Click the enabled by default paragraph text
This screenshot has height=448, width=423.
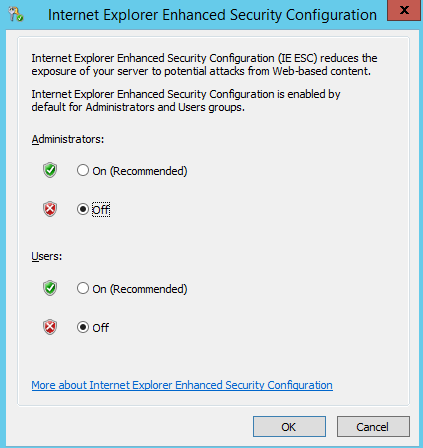pos(186,101)
